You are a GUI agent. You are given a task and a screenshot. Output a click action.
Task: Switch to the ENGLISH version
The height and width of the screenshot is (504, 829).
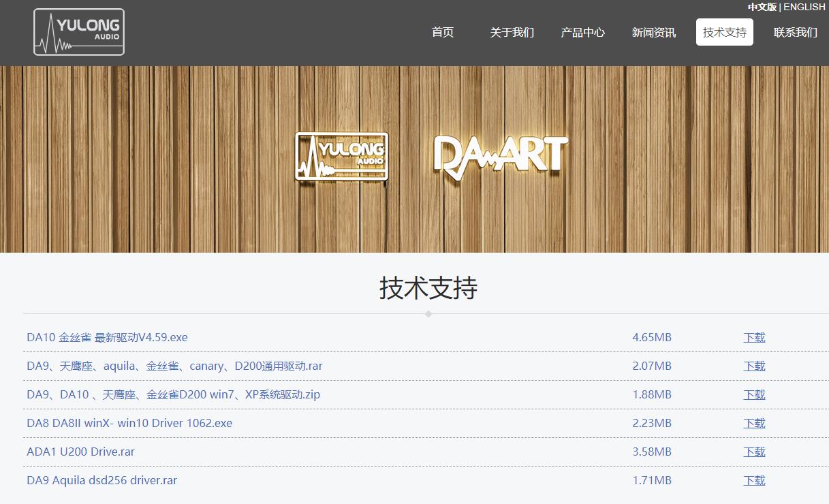click(x=804, y=7)
